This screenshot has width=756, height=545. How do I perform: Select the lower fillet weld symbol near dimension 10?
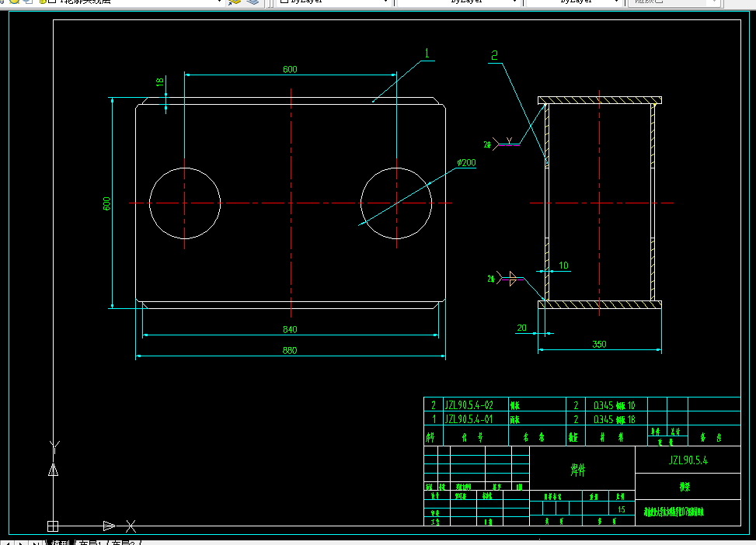pyautogui.click(x=505, y=279)
